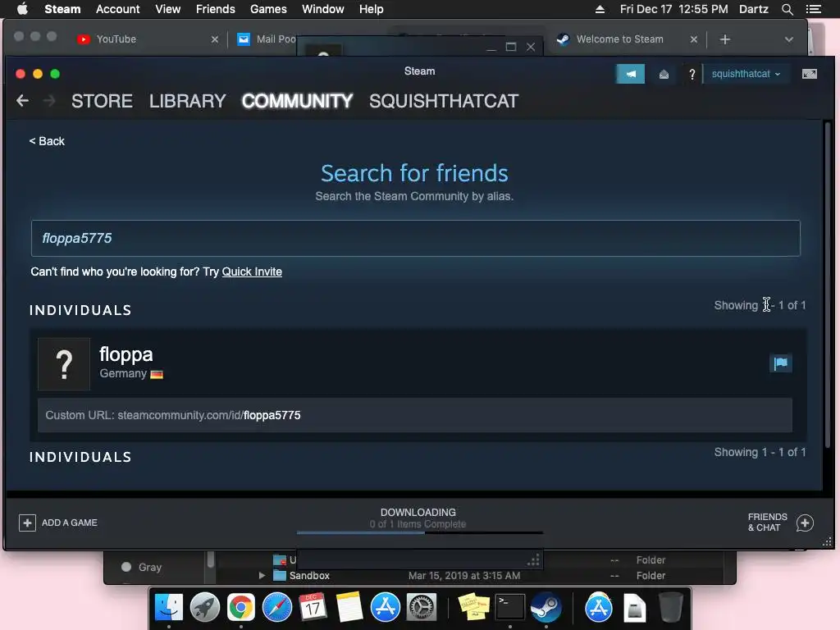
Task: Open Trash from the Dock
Action: tap(670, 608)
